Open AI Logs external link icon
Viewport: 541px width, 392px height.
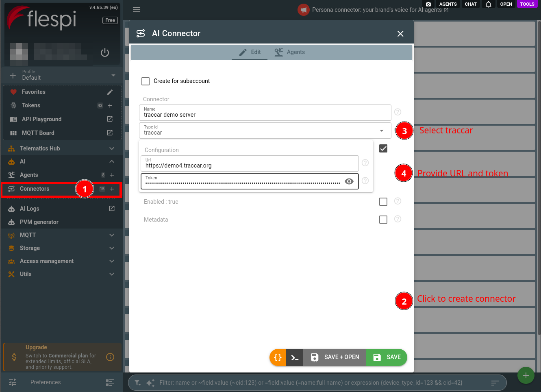112,209
